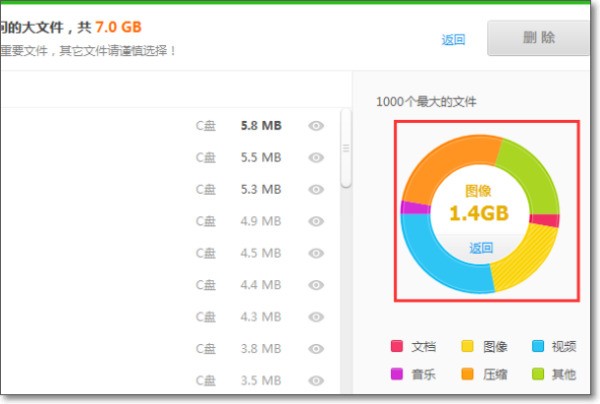Select the 4.5 MB size value

(x=261, y=253)
